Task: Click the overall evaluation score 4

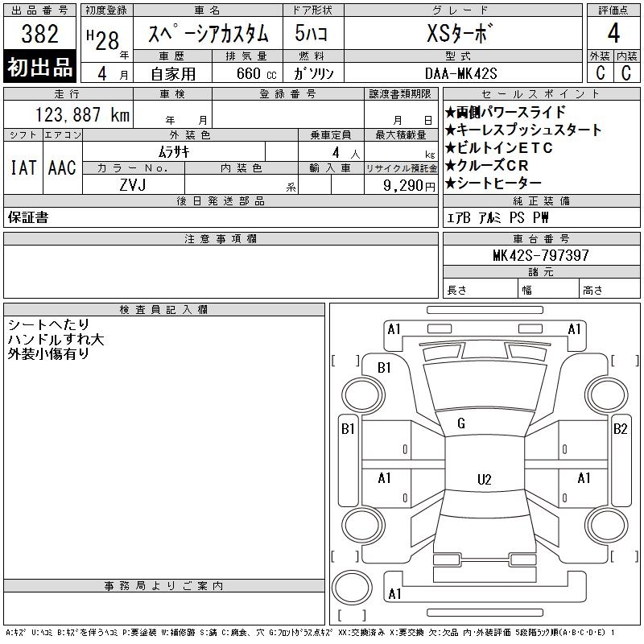Action: coord(613,33)
